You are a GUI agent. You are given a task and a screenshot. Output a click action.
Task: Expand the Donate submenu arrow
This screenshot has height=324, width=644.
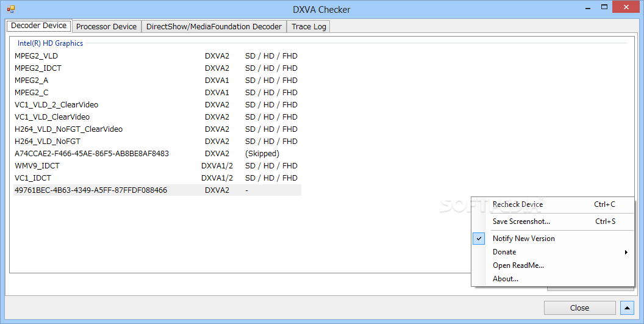point(626,252)
